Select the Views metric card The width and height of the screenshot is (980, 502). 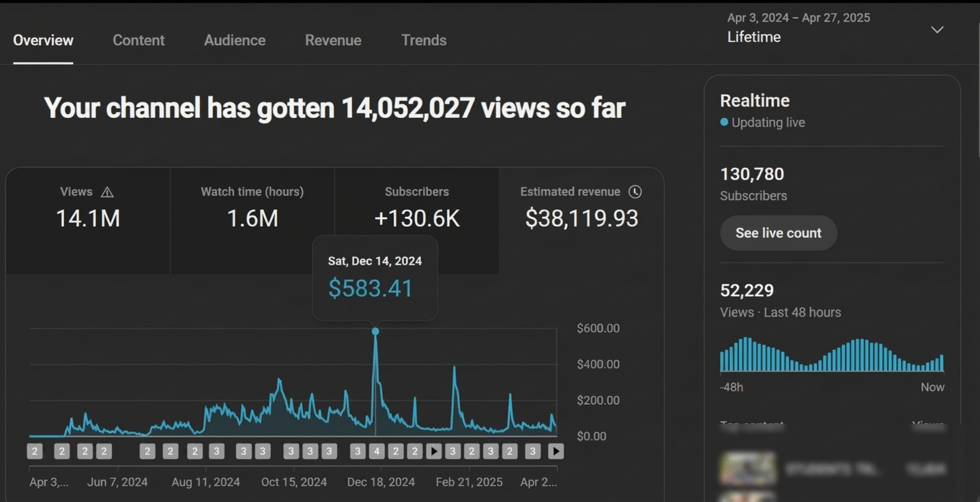pyautogui.click(x=88, y=221)
